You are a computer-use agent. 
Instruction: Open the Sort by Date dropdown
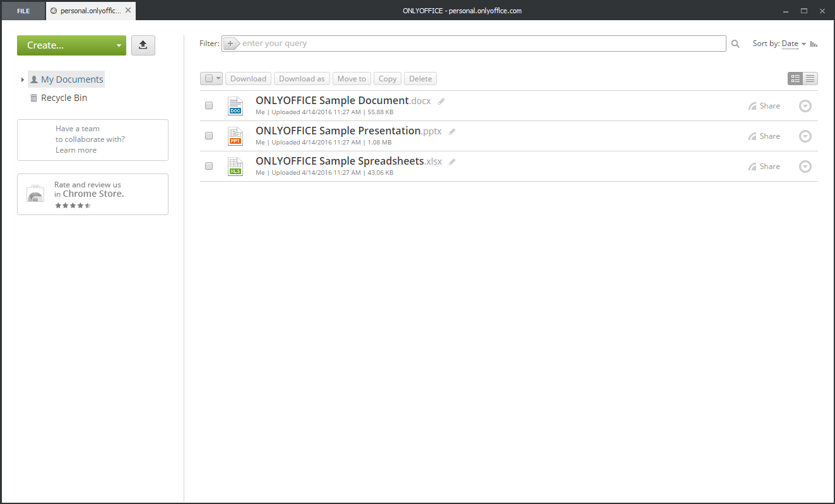pyautogui.click(x=793, y=44)
